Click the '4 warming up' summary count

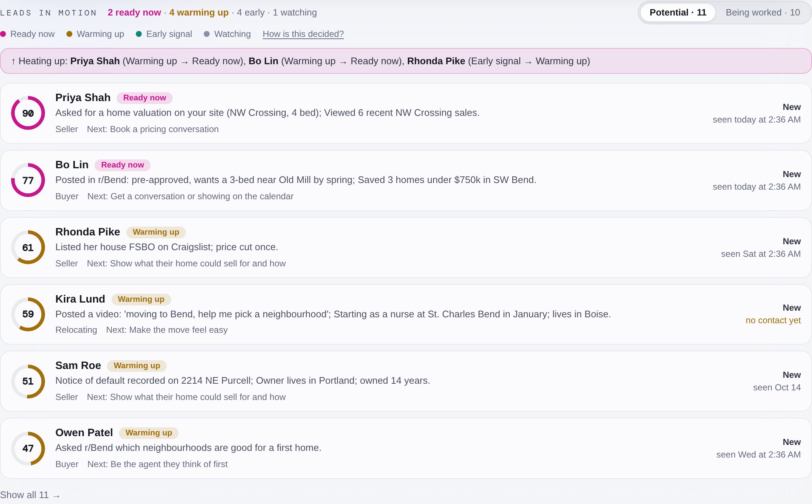click(199, 13)
